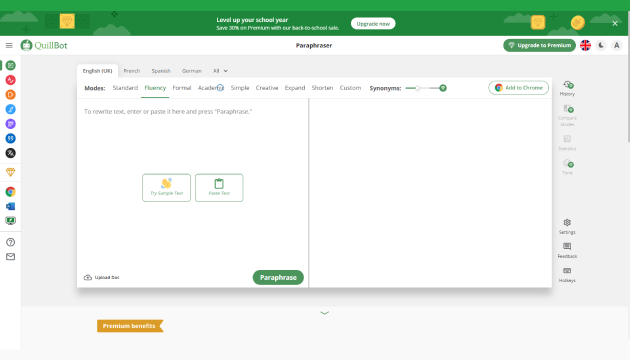Viewport: 630px width, 360px height.
Task: Click the Synonyms slider white handle
Action: pos(417,88)
